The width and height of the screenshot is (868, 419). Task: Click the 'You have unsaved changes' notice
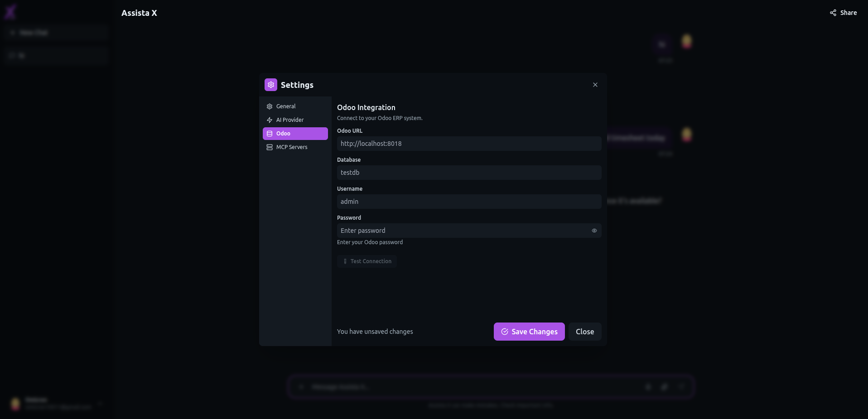[x=375, y=332]
